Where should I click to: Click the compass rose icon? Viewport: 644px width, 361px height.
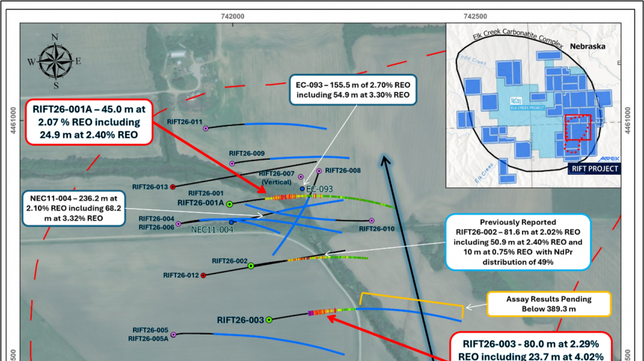55,62
